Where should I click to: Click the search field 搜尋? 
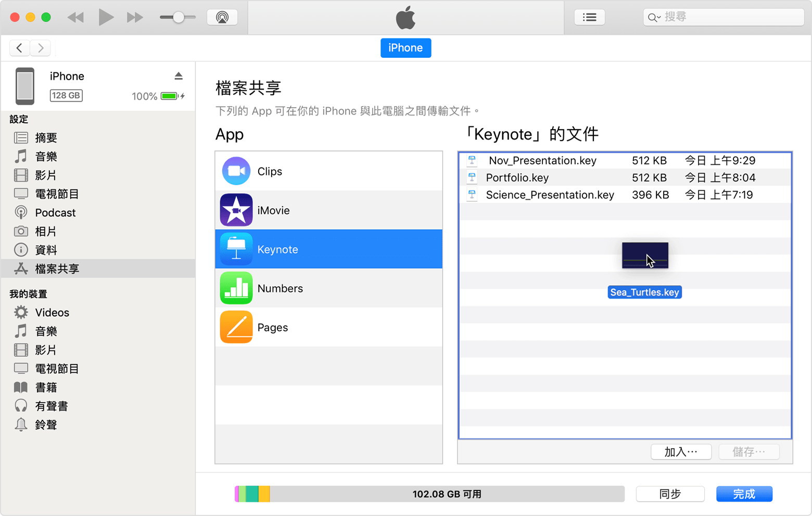(724, 17)
